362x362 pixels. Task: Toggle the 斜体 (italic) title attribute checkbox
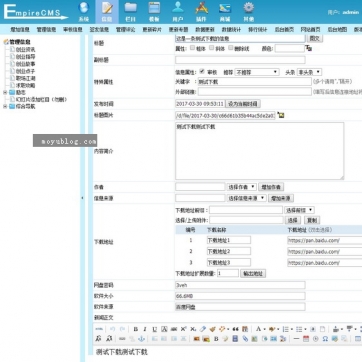[x=211, y=48]
